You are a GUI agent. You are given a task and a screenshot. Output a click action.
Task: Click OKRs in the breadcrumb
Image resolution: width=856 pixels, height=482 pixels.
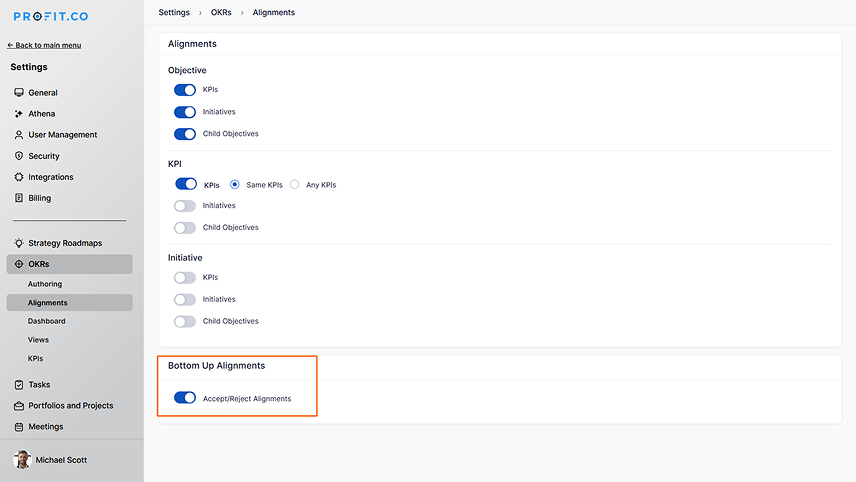(221, 13)
